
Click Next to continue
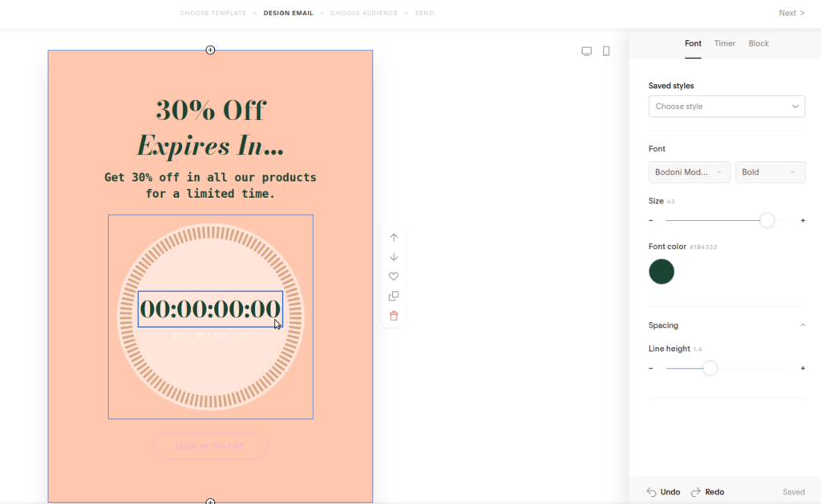(791, 13)
